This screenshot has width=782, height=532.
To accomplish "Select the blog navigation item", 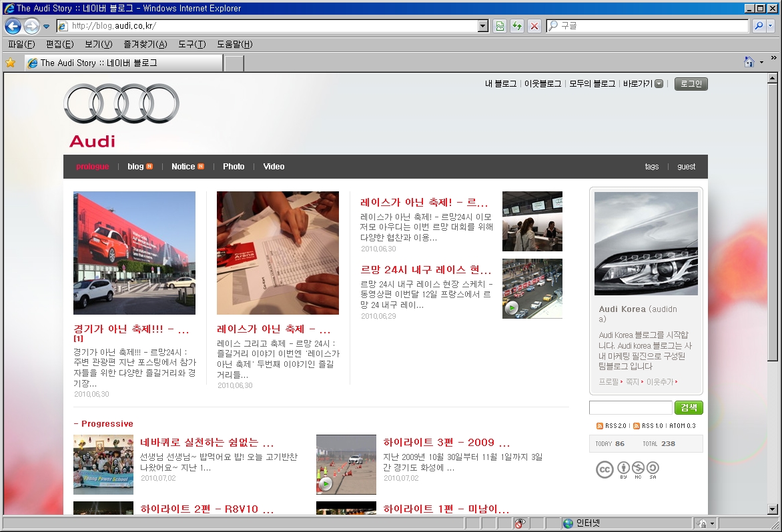I will 135,167.
